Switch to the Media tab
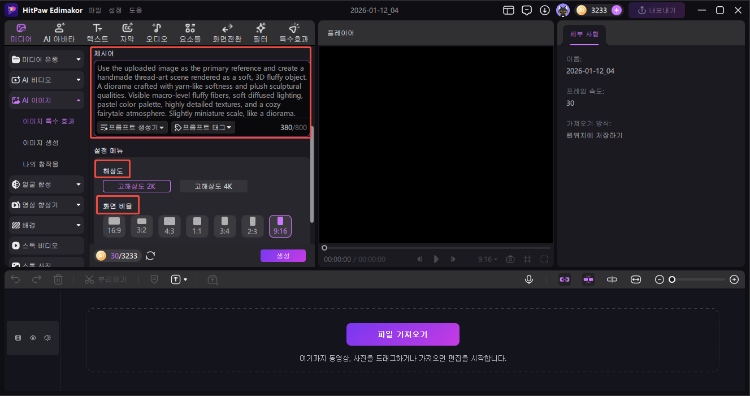This screenshot has height=396, width=750. 21,33
